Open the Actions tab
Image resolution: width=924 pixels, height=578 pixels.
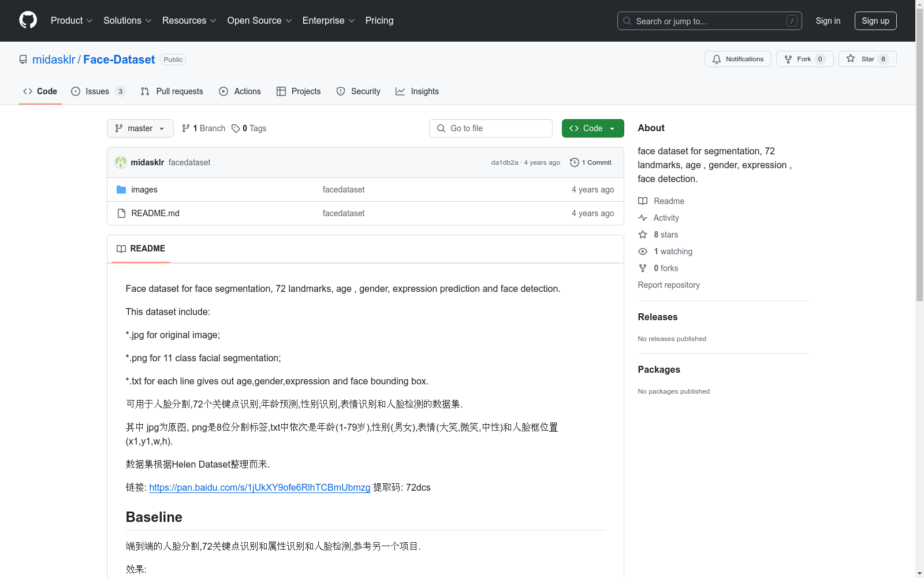tap(240, 91)
